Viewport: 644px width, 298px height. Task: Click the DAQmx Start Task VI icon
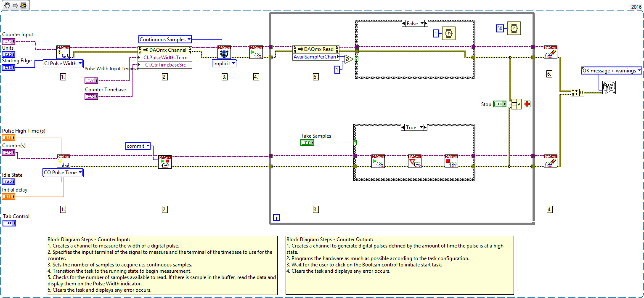pyautogui.click(x=257, y=51)
